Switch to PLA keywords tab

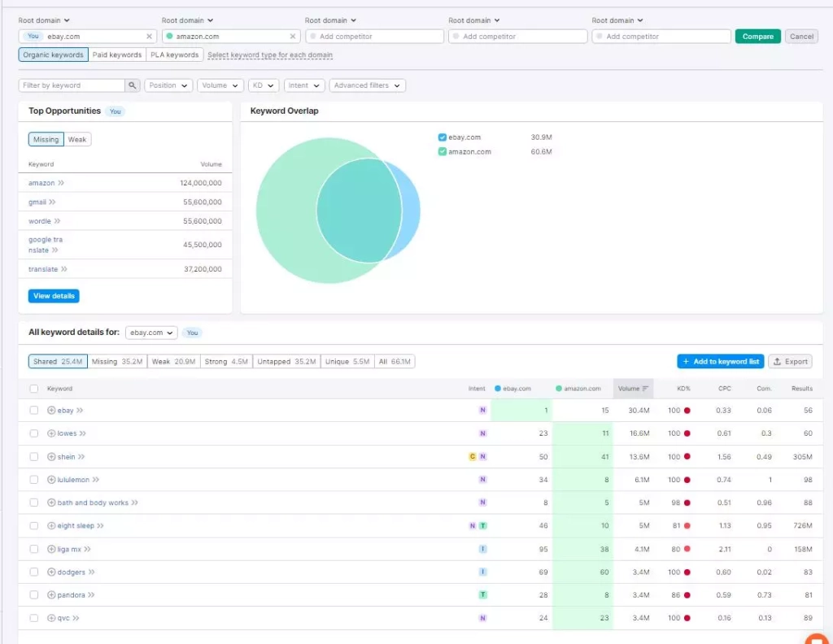click(x=174, y=54)
